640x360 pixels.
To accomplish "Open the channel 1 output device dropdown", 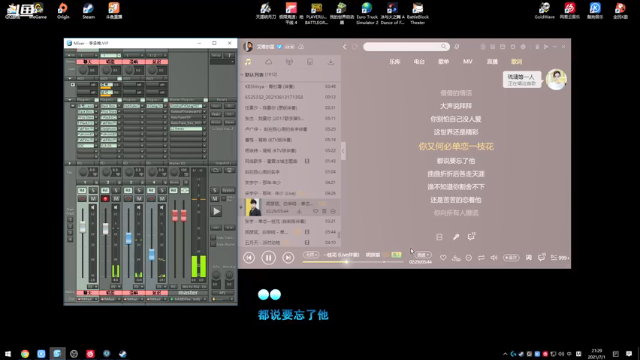I will click(x=96, y=299).
